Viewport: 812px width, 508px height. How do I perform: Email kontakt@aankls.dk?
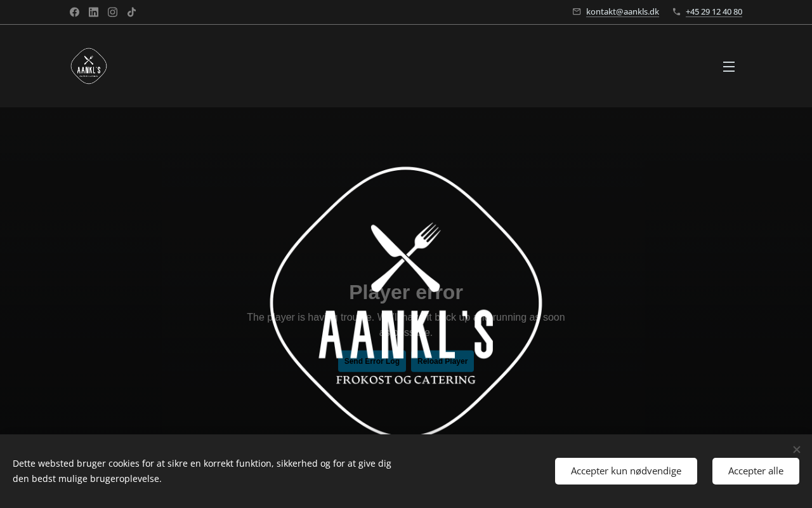[622, 11]
